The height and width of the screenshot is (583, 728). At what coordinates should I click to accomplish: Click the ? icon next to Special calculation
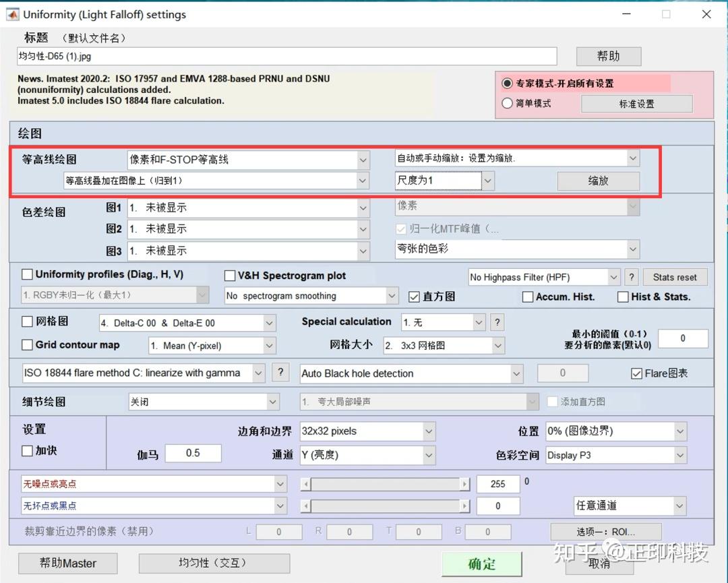pos(497,322)
